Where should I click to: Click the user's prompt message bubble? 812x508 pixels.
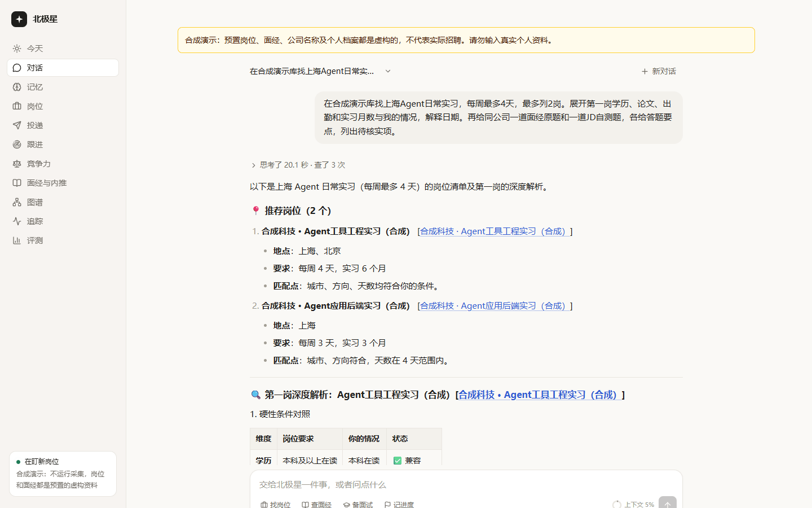(x=498, y=117)
